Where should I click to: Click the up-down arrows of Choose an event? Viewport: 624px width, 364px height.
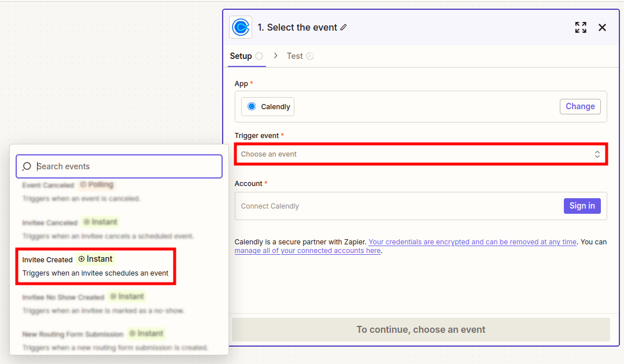(x=597, y=154)
